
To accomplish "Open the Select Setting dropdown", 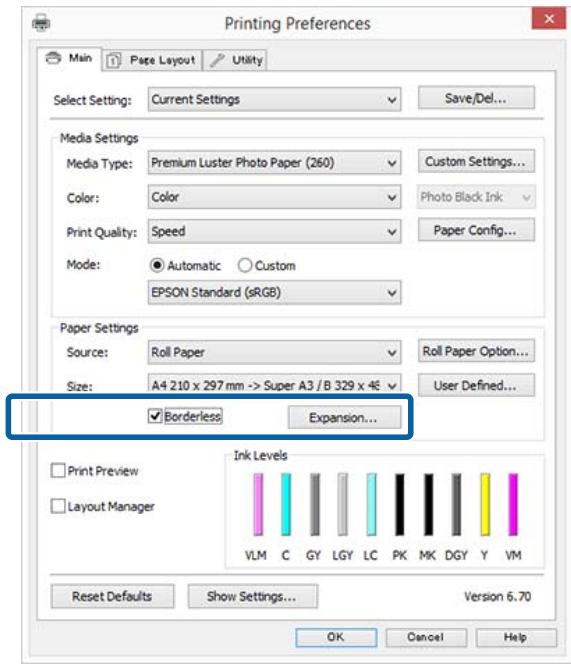I will pyautogui.click(x=274, y=100).
